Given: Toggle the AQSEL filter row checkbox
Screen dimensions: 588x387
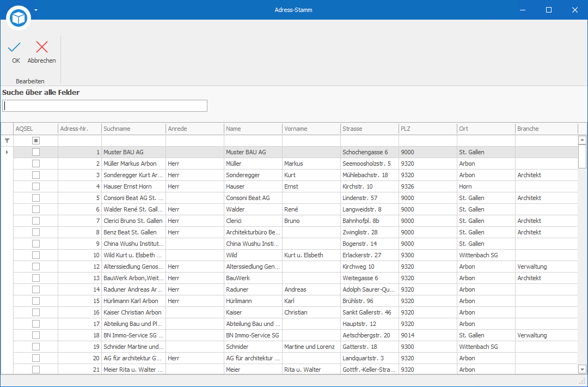Looking at the screenshot, I should 35,141.
